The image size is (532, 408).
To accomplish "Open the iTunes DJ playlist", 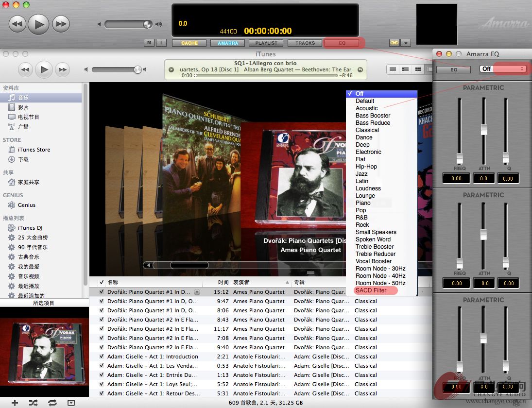I will click(x=41, y=228).
